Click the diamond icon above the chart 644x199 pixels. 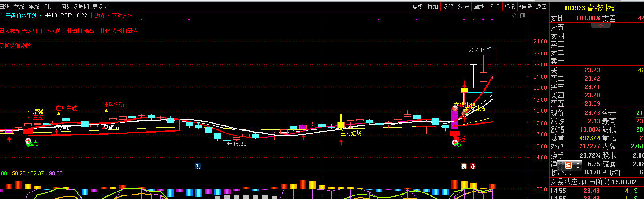coord(514,15)
